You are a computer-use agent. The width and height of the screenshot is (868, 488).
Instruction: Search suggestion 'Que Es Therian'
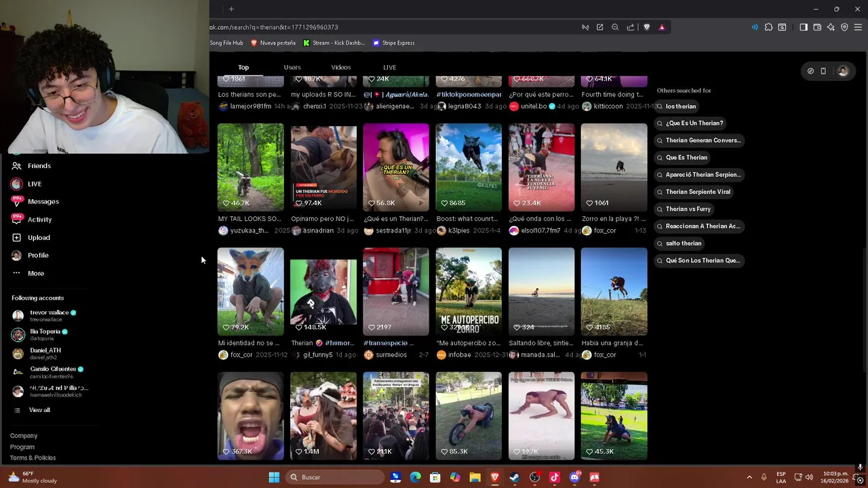(682, 157)
